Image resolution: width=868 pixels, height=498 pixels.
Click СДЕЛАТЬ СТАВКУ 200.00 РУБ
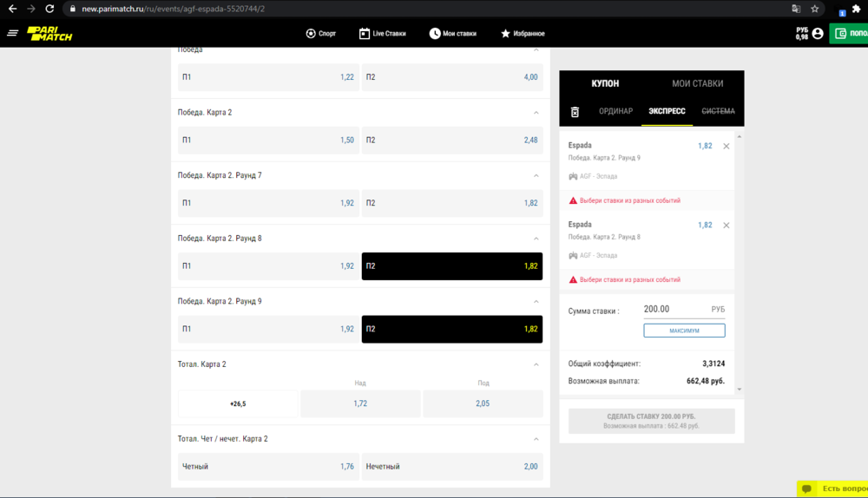point(652,421)
